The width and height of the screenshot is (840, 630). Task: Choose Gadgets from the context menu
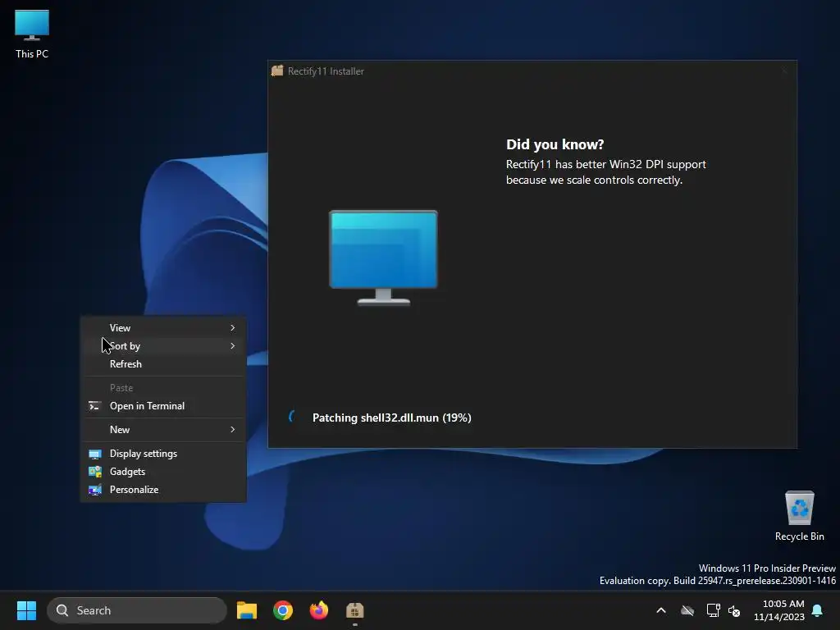pos(163,472)
